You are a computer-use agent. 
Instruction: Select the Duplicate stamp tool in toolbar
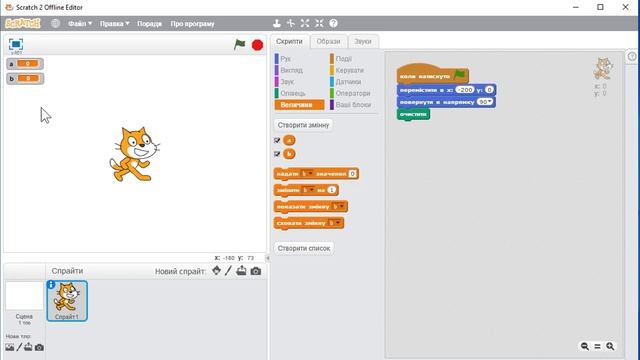click(x=277, y=23)
